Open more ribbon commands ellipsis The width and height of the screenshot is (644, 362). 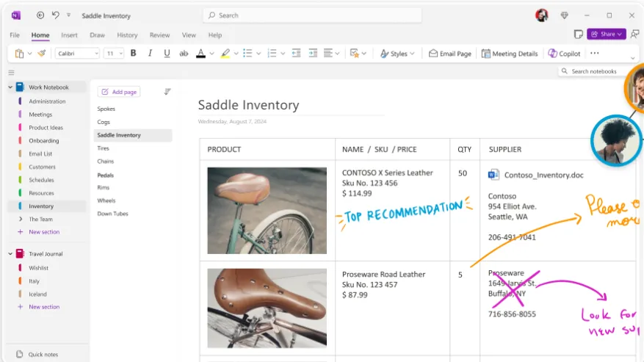click(x=594, y=53)
